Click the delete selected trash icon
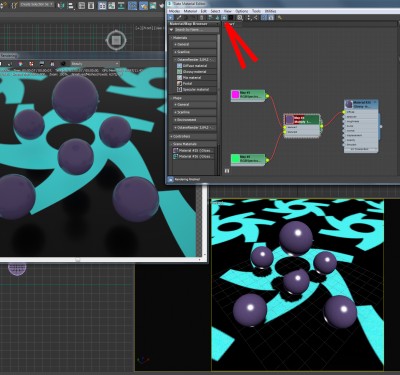This screenshot has width=400, height=375. [x=201, y=17]
